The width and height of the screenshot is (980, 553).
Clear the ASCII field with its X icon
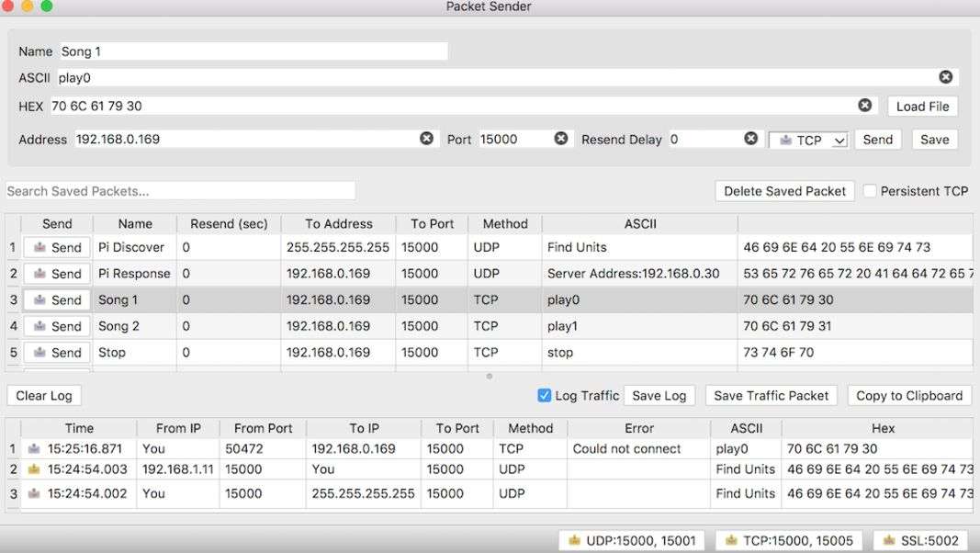(x=945, y=77)
